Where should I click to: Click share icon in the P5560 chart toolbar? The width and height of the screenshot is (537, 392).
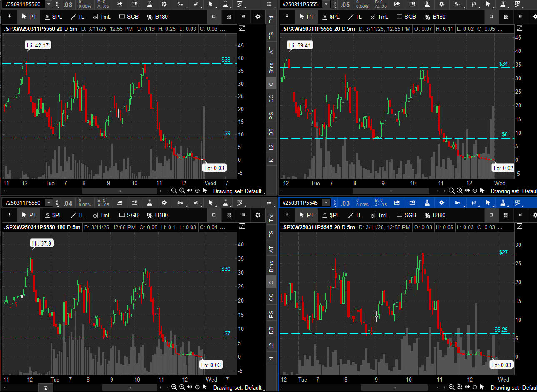[x=120, y=4]
